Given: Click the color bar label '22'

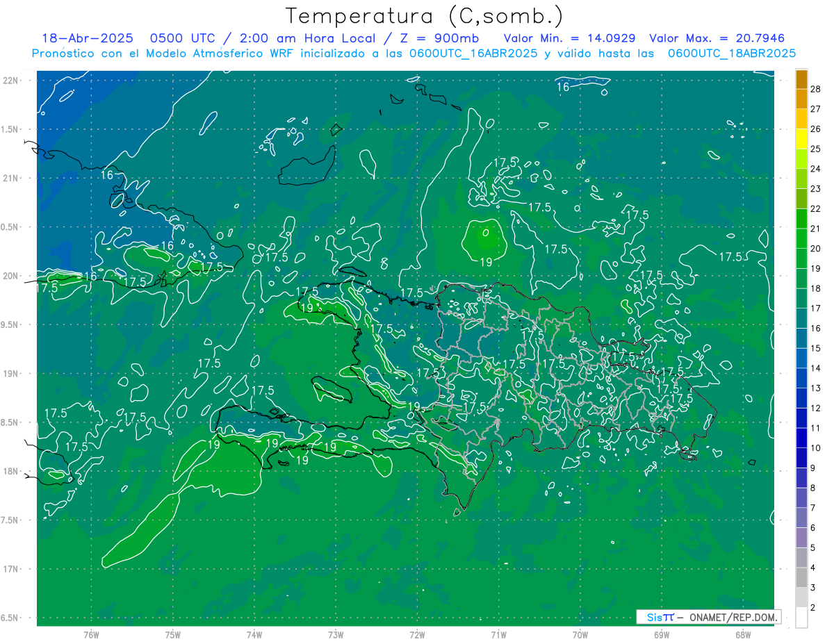Looking at the screenshot, I should [x=816, y=208].
